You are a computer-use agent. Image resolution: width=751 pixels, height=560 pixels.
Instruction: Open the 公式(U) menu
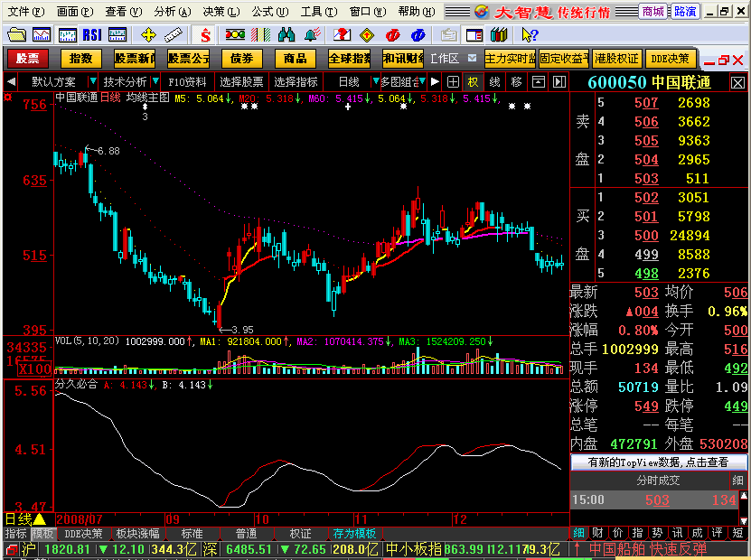pyautogui.click(x=270, y=12)
